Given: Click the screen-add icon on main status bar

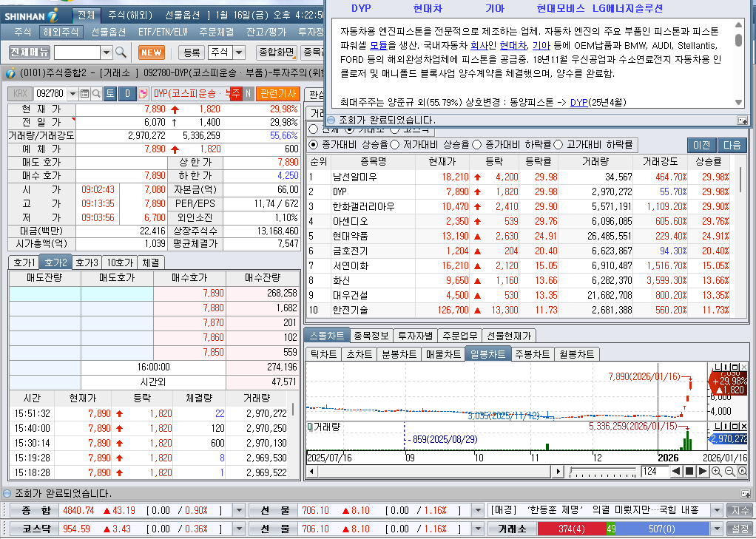Looking at the screenshot, I should click(746, 494).
